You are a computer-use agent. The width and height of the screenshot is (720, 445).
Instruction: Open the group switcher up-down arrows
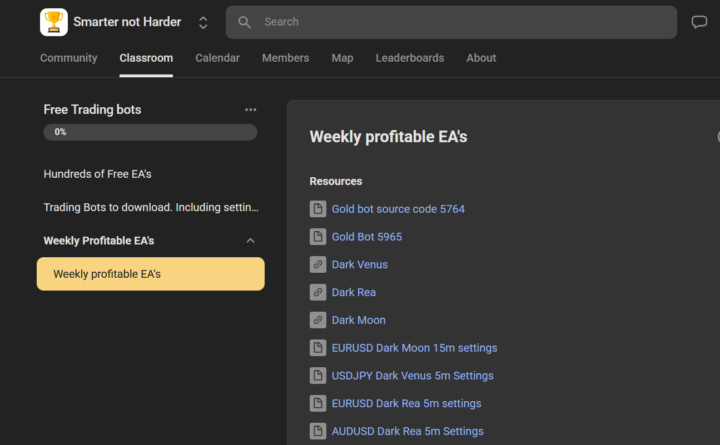(203, 23)
